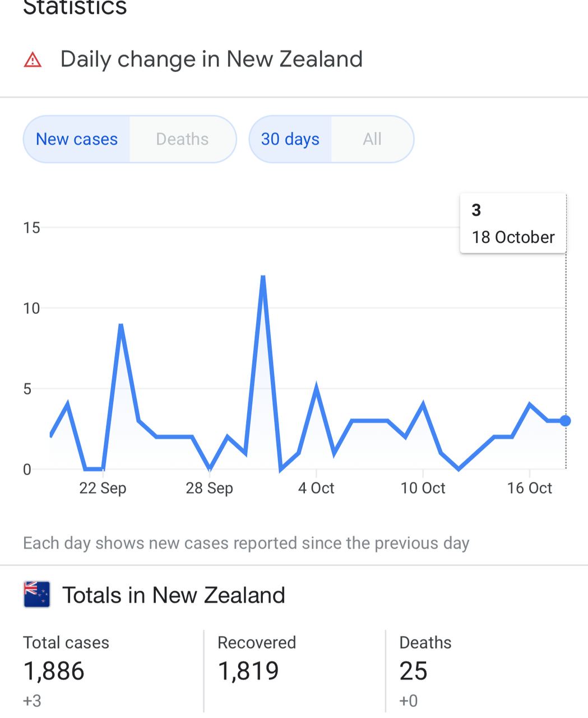Click the New Zealand flag icon
588x718 pixels.
[x=37, y=595]
